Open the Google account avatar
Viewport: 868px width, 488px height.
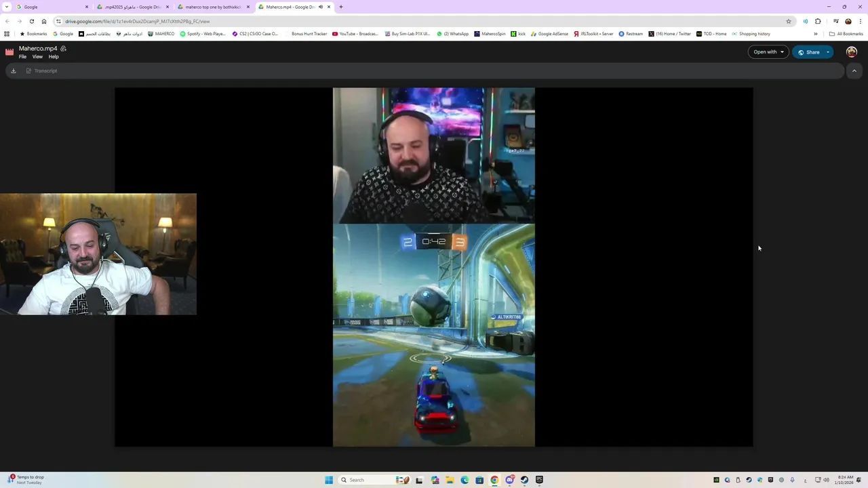(852, 52)
